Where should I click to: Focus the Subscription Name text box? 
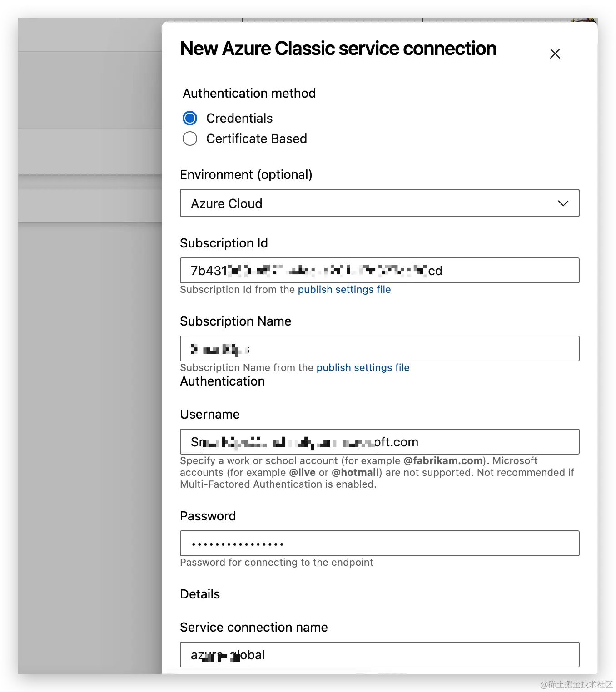tap(409, 349)
